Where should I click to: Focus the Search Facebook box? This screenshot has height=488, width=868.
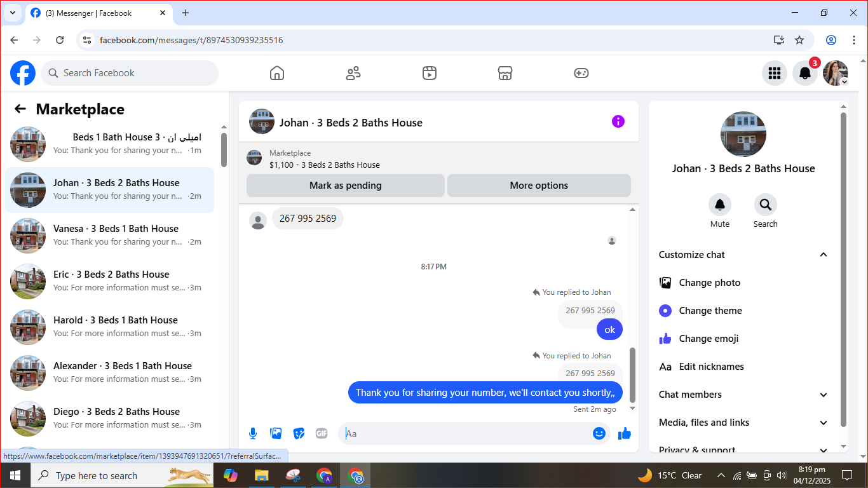point(130,73)
